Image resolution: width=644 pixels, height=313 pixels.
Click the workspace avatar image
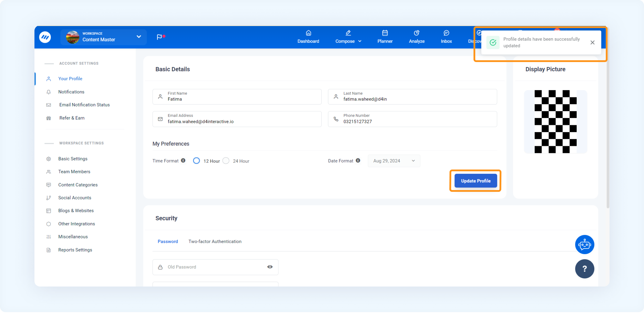[x=72, y=37]
